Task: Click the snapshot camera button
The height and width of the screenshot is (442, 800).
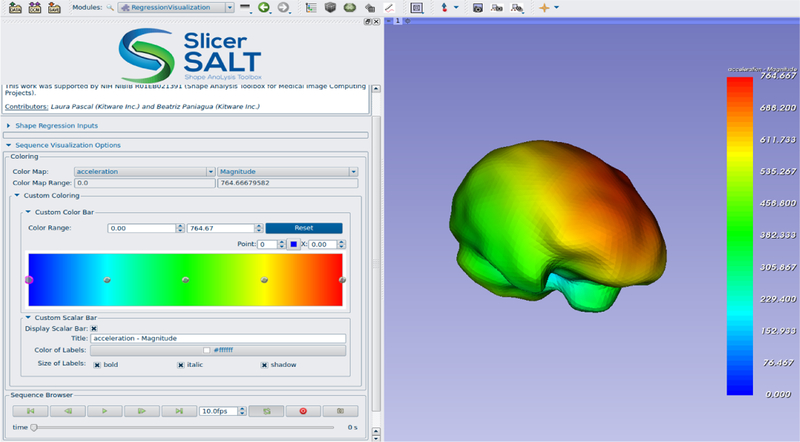Action: (340, 411)
